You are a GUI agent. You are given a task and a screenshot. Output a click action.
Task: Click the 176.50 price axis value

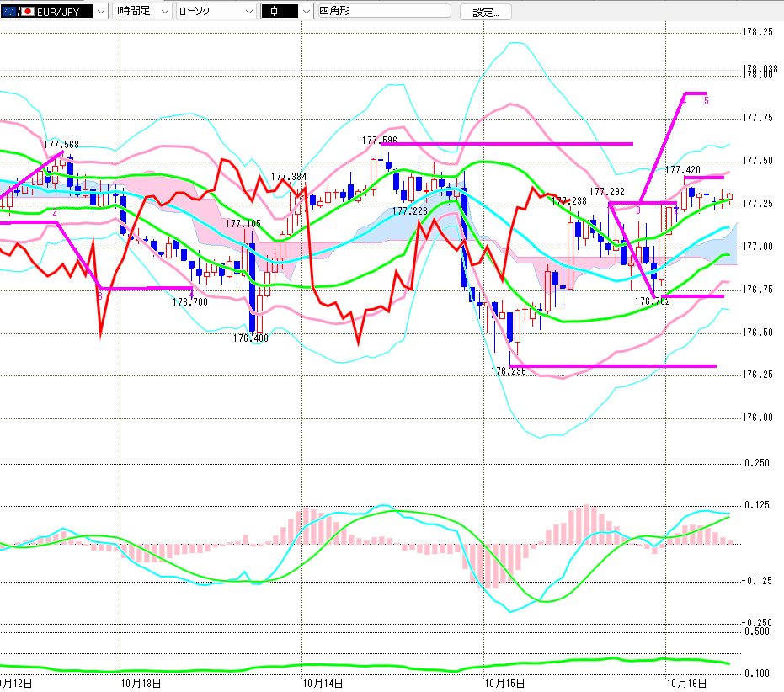[758, 333]
